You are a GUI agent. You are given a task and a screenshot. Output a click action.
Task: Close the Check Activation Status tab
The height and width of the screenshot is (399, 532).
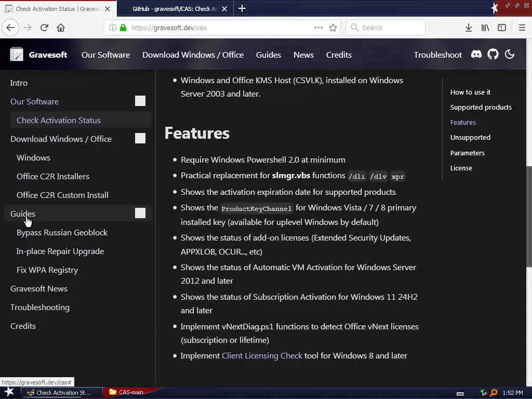[x=108, y=9]
